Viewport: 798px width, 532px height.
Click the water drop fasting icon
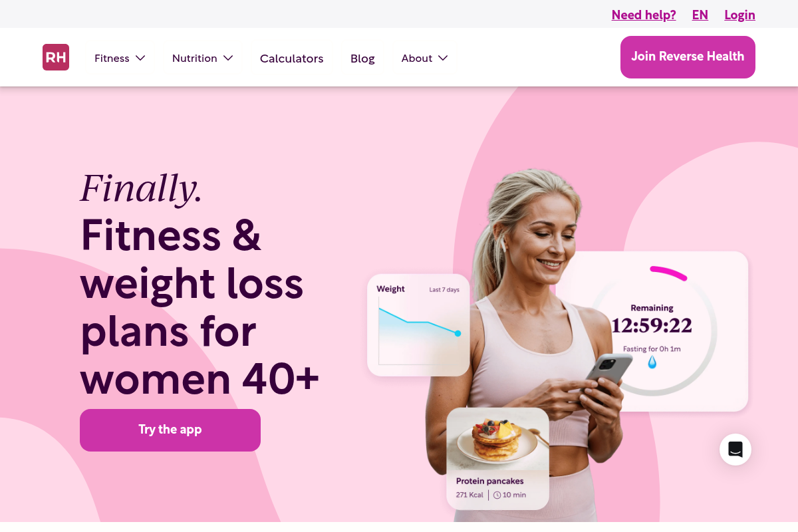coord(652,362)
